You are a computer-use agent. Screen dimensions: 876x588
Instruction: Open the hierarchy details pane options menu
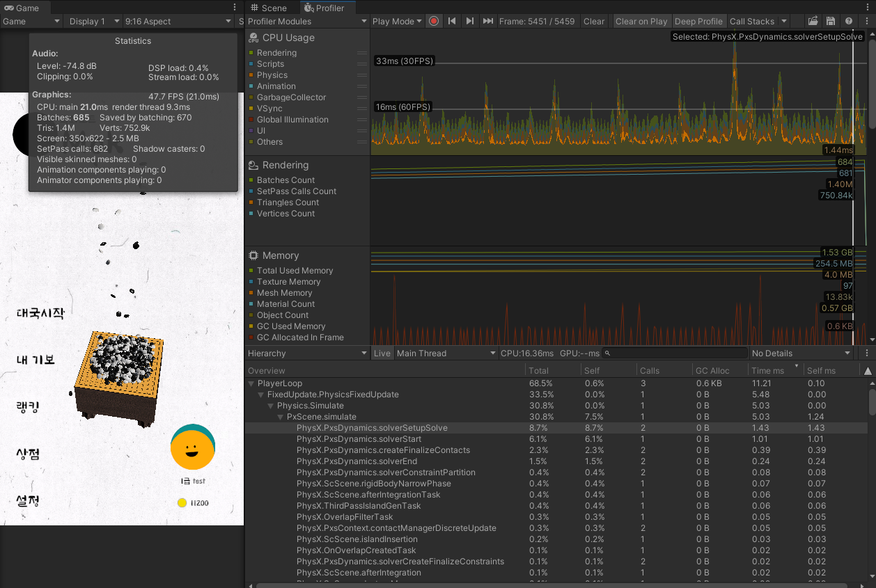pos(866,353)
